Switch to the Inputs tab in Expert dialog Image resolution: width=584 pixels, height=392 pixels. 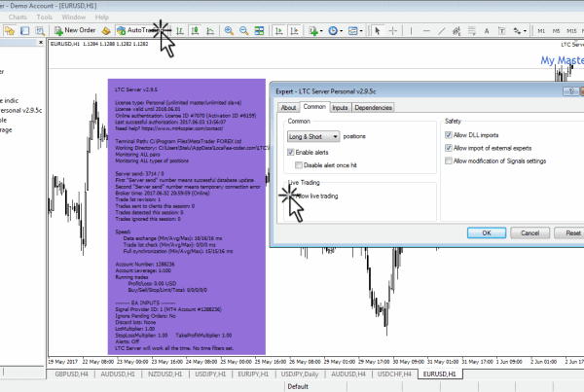coord(340,108)
